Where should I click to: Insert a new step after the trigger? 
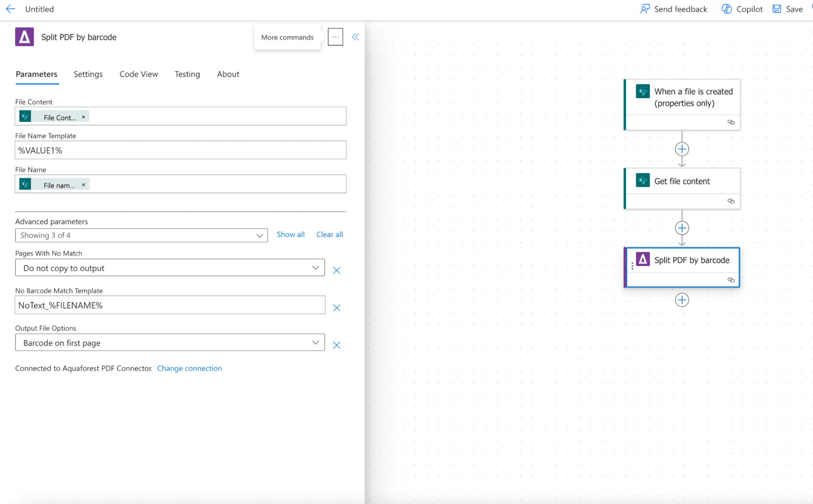(682, 149)
